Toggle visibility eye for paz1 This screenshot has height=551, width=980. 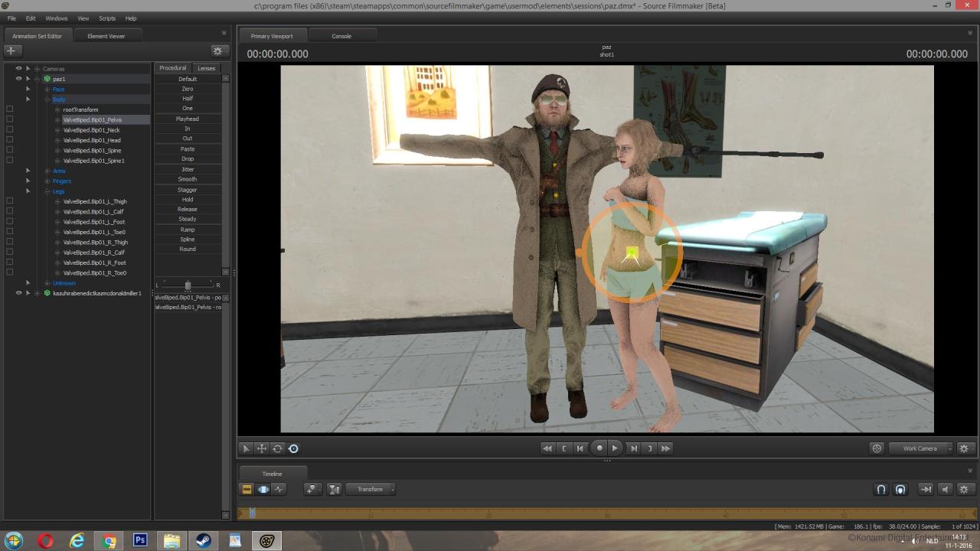18,79
